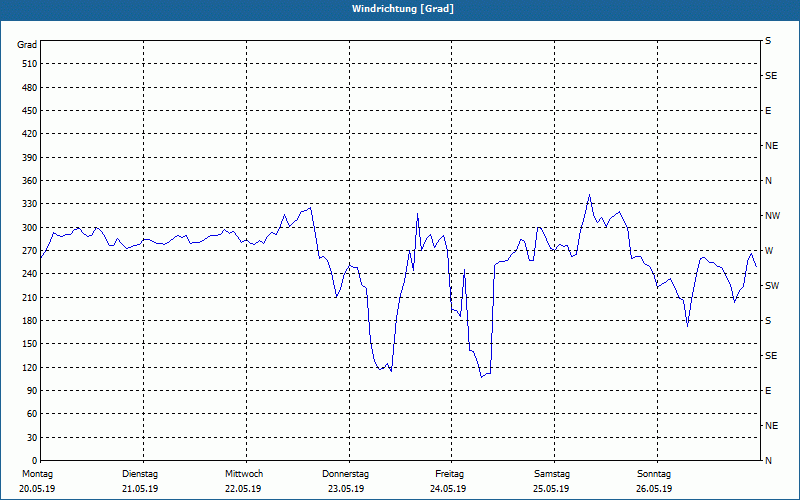Click the date '22.05.19'
The width and height of the screenshot is (800, 500).
click(243, 489)
